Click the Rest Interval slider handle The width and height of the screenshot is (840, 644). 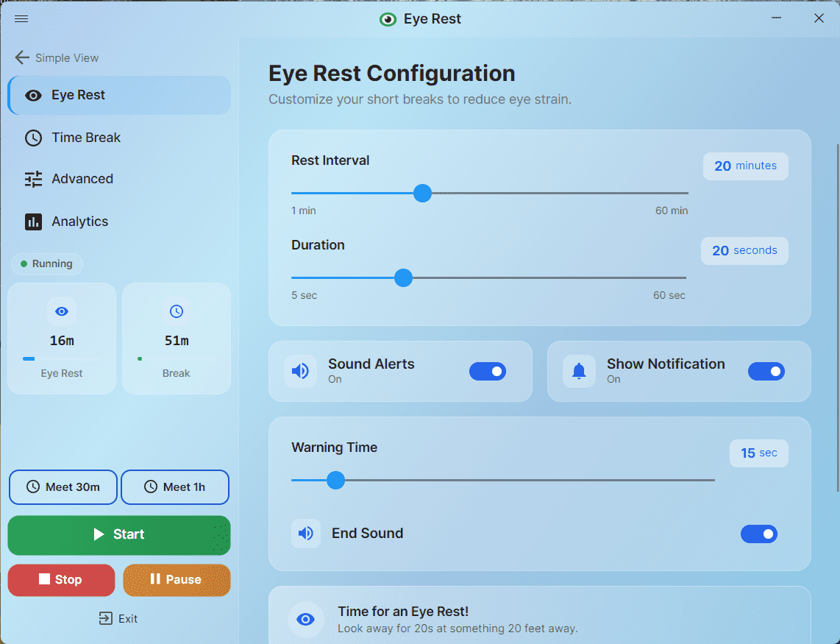(x=422, y=194)
